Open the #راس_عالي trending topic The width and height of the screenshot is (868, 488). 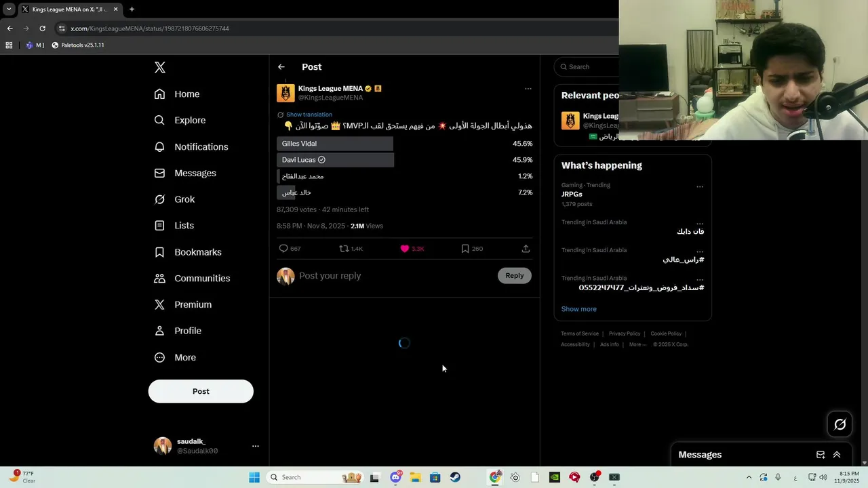click(x=683, y=260)
